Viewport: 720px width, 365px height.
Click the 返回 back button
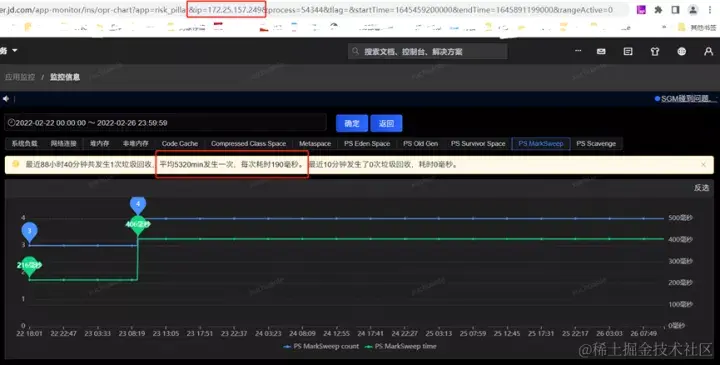[386, 124]
